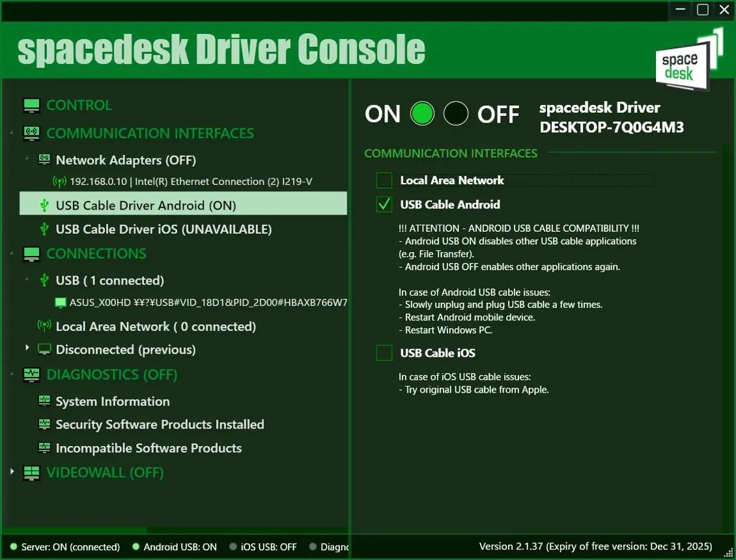Viewport: 736px width, 560px height.
Task: Collapse the CONNECTIONS section arrow
Action: pos(12,254)
